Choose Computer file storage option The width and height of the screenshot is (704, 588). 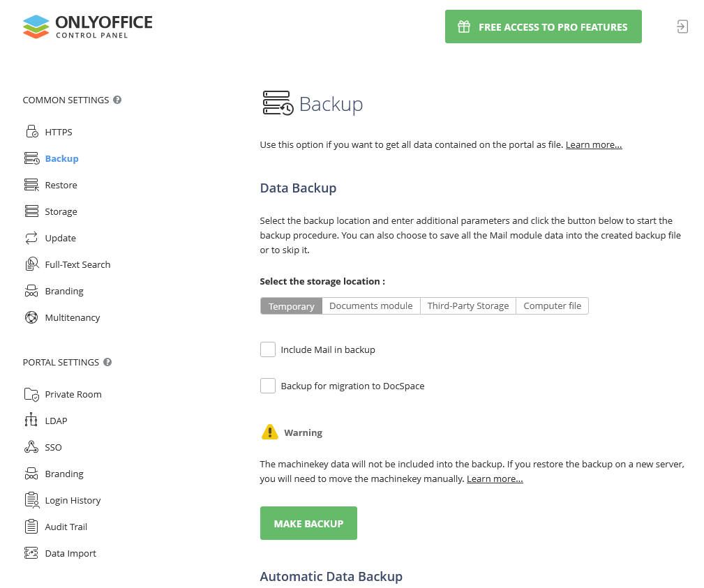coord(552,306)
